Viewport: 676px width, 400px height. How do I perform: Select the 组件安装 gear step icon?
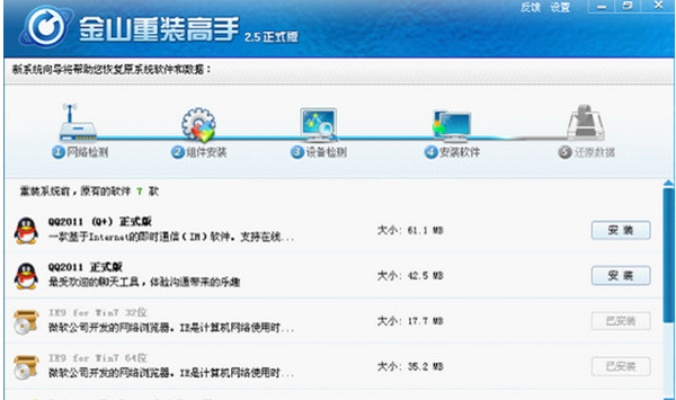[197, 124]
